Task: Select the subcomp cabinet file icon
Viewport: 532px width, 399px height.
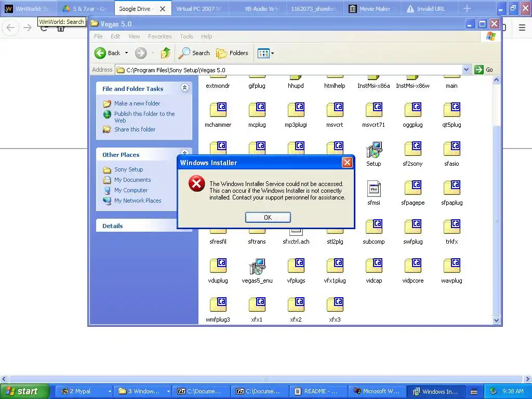Action: 374,227
